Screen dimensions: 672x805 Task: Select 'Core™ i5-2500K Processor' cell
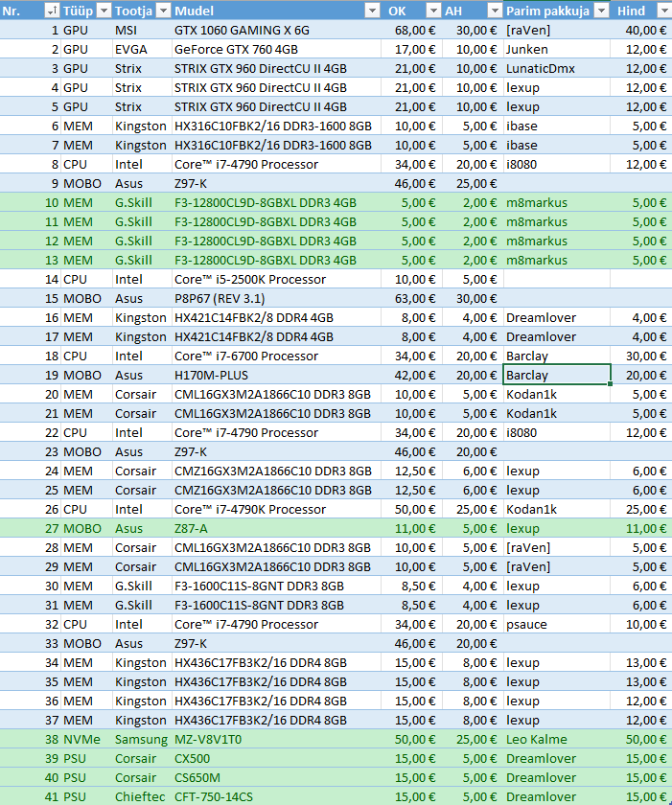click(276, 279)
